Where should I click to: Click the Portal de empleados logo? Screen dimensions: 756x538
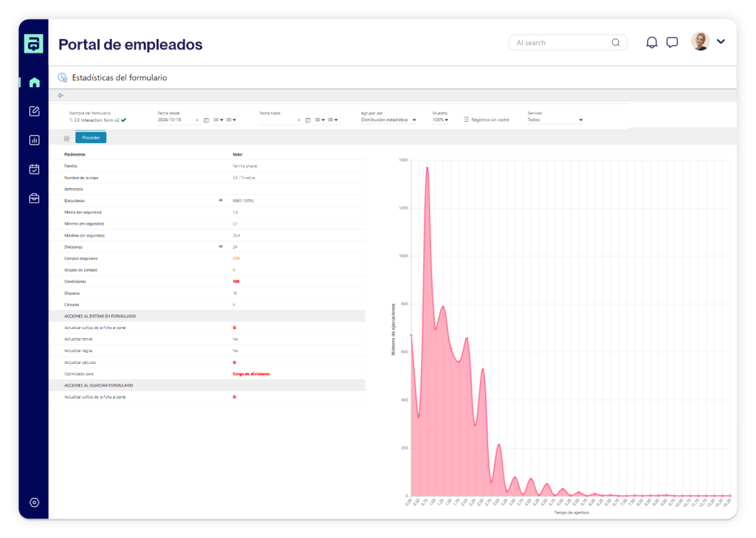(34, 44)
